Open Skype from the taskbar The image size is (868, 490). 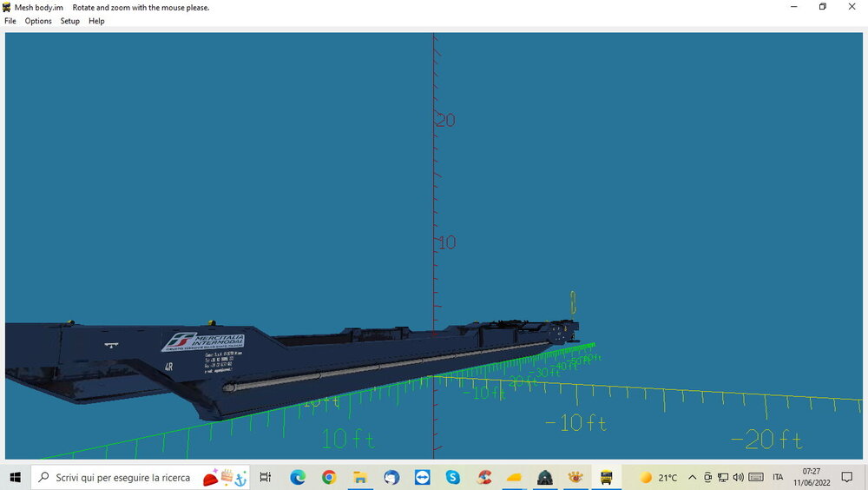tap(453, 477)
